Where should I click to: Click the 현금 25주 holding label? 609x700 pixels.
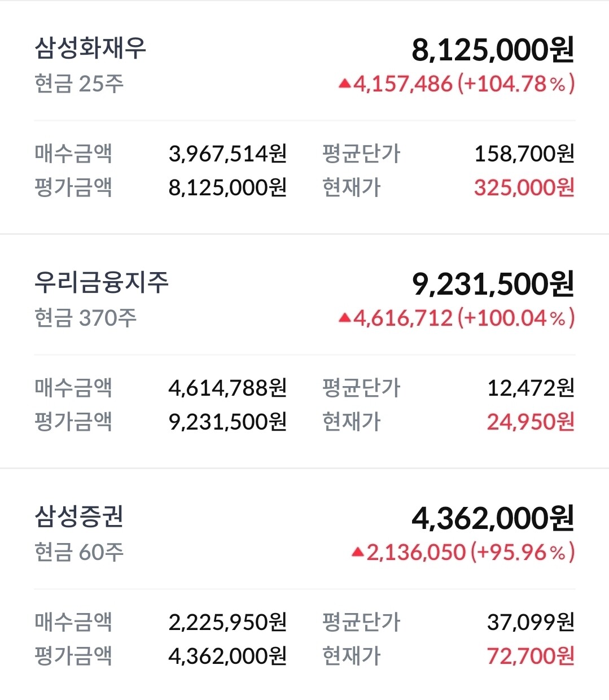(79, 84)
